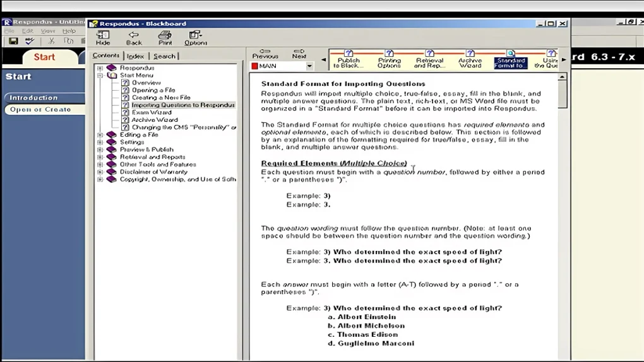This screenshot has height=362, width=644.
Task: Open the Options toolbar menu
Action: click(x=196, y=38)
